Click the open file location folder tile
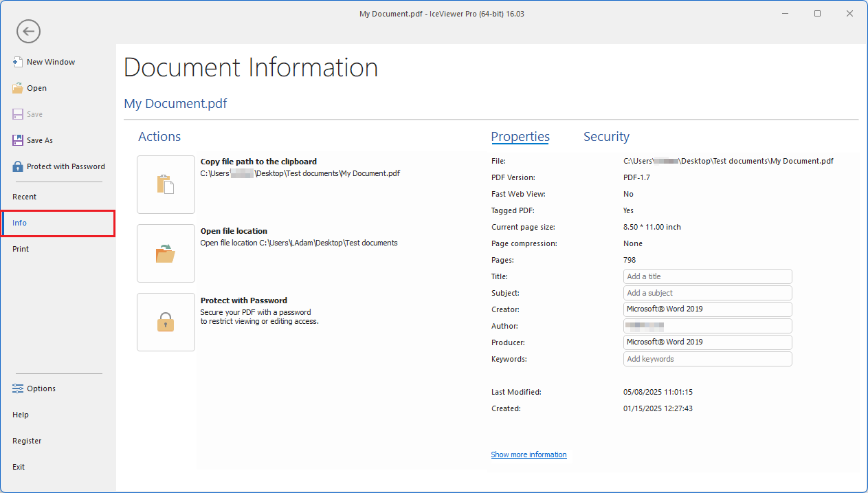This screenshot has width=868, height=493. pos(166,254)
